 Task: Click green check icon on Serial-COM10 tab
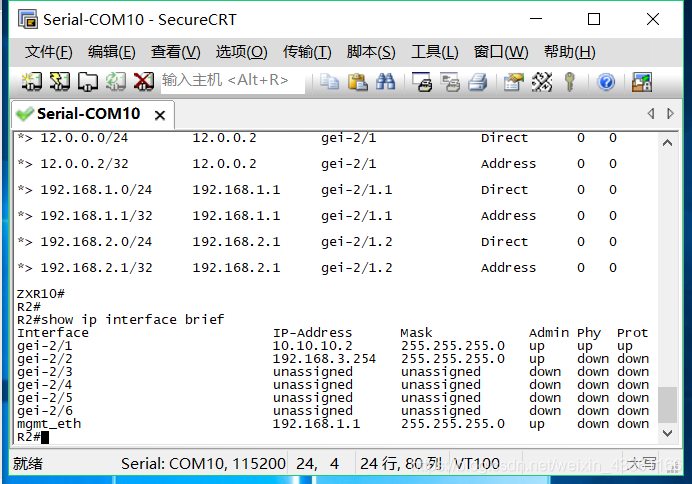click(24, 114)
